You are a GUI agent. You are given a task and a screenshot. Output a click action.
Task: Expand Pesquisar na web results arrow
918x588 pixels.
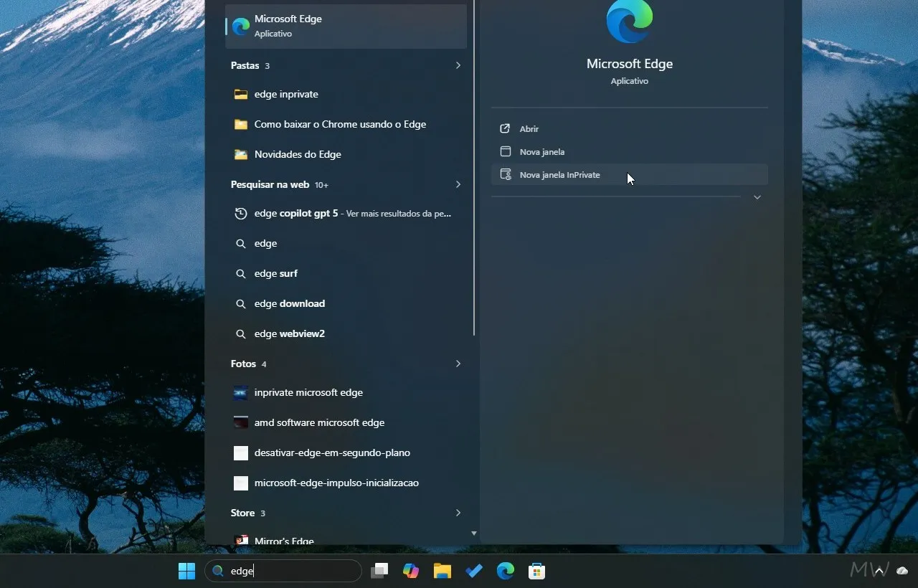point(458,184)
